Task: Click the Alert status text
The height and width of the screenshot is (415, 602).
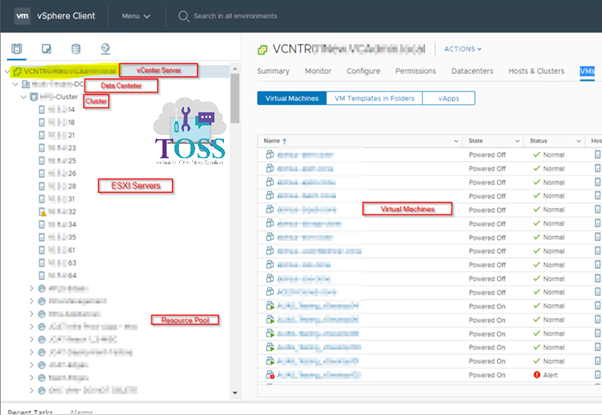Action: (x=550, y=375)
